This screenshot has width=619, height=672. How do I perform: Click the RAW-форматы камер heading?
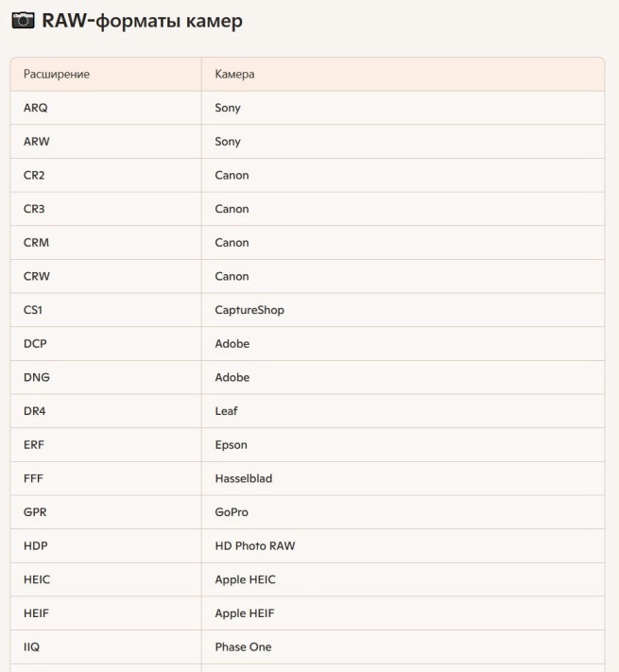point(142,21)
